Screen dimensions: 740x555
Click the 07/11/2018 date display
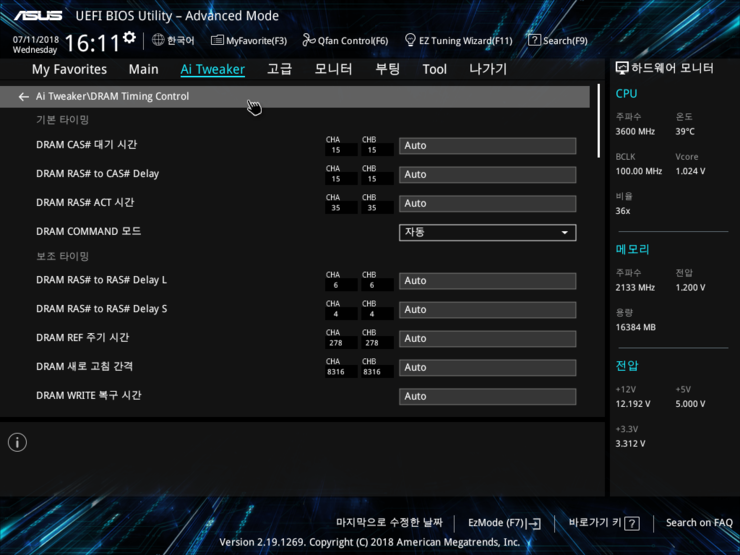[x=36, y=40]
